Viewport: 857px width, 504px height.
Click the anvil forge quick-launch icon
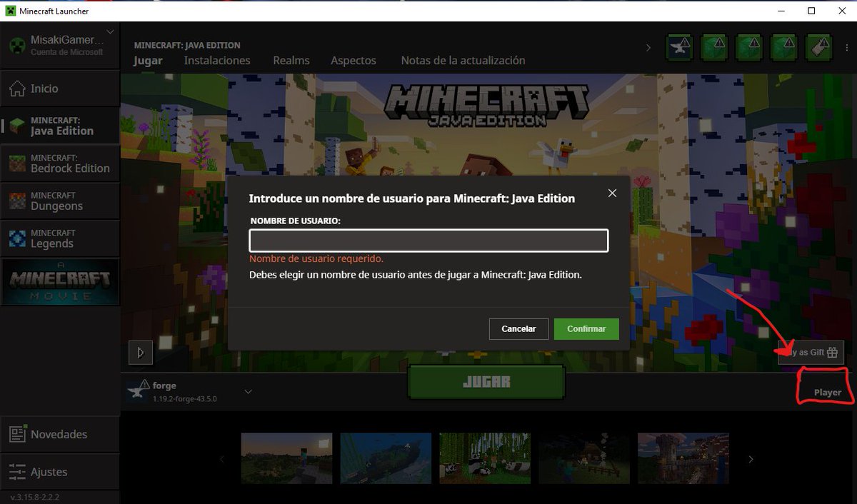point(681,47)
